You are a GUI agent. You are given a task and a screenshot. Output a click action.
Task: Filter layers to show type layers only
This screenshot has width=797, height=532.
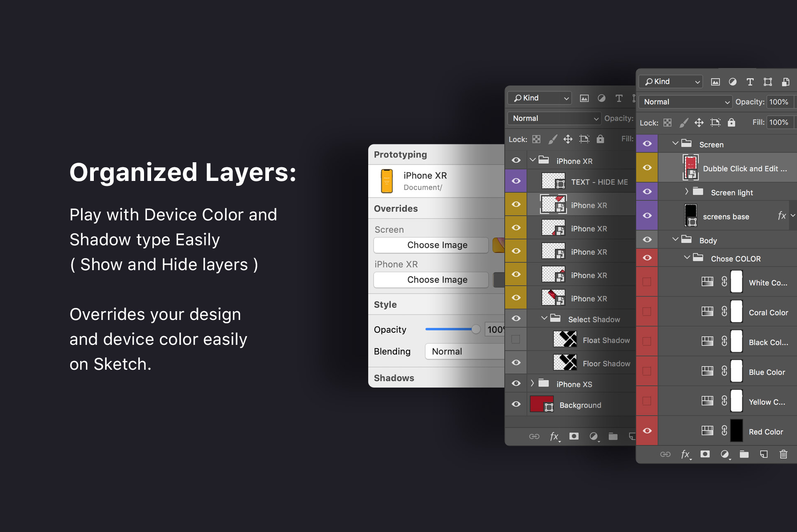click(x=750, y=81)
